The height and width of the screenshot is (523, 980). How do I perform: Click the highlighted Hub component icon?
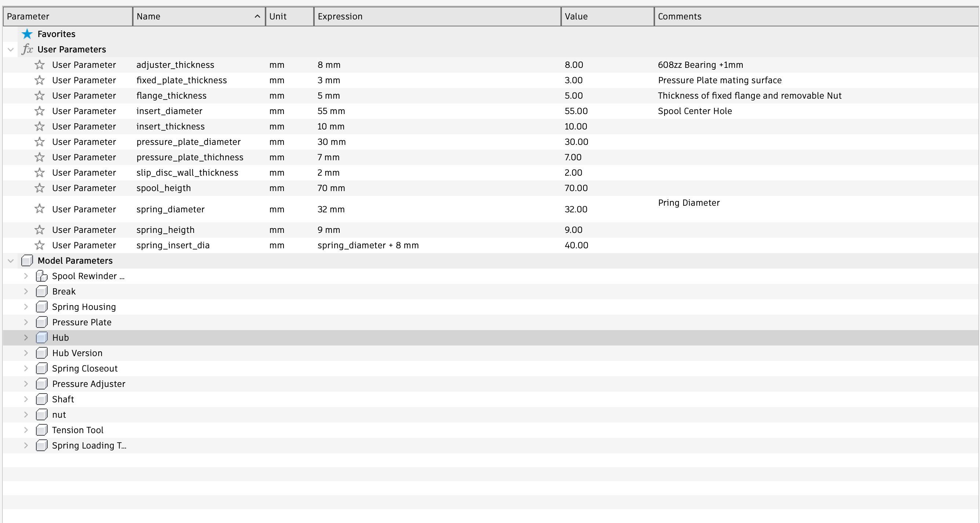click(41, 338)
